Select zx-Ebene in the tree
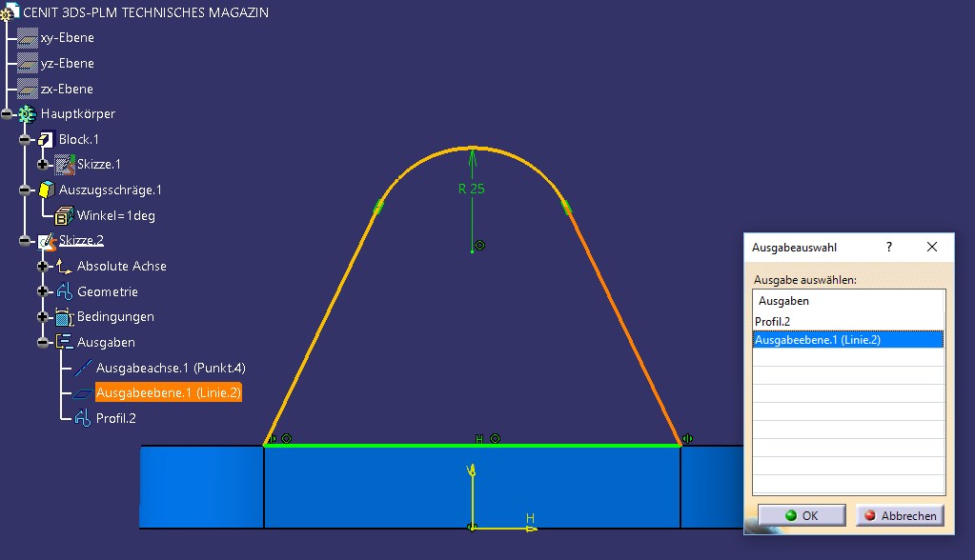 pyautogui.click(x=67, y=89)
